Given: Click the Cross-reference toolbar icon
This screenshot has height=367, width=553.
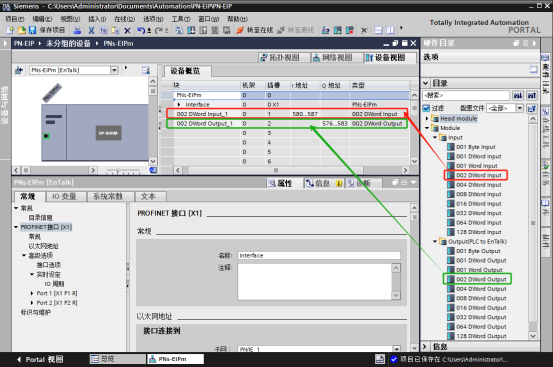Looking at the screenshot, I should [364, 30].
